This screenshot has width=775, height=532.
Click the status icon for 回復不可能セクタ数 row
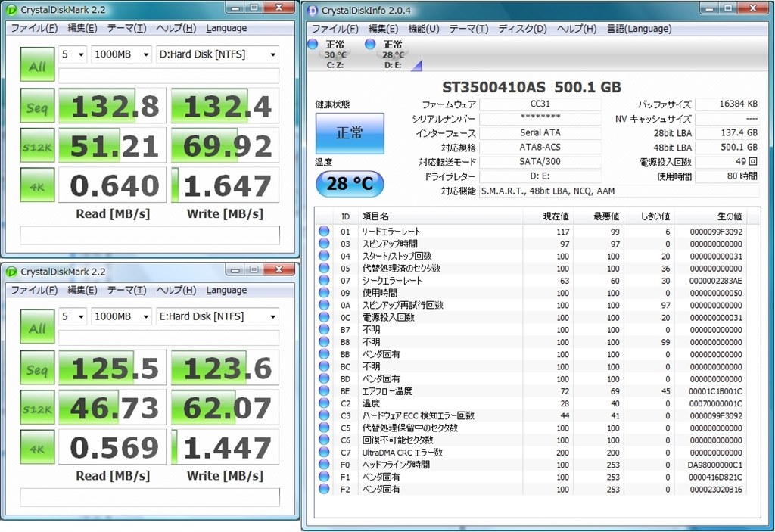(324, 440)
